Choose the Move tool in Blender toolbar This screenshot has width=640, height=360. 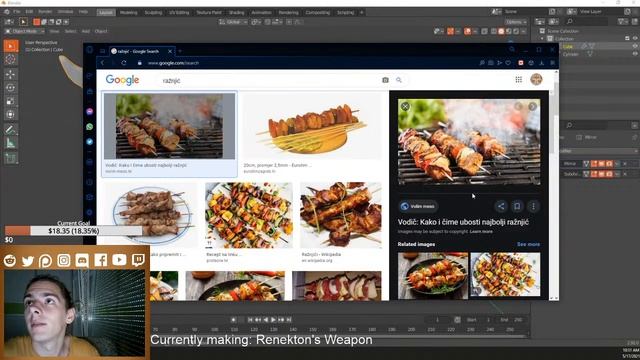pyautogui.click(x=11, y=74)
